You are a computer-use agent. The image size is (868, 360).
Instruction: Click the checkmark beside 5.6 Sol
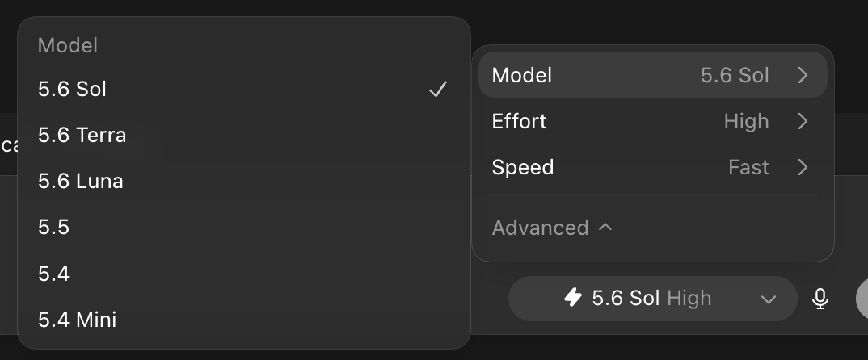(438, 89)
